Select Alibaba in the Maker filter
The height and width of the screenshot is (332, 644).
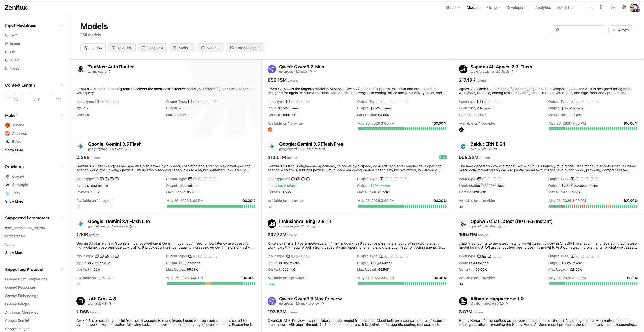(15, 125)
